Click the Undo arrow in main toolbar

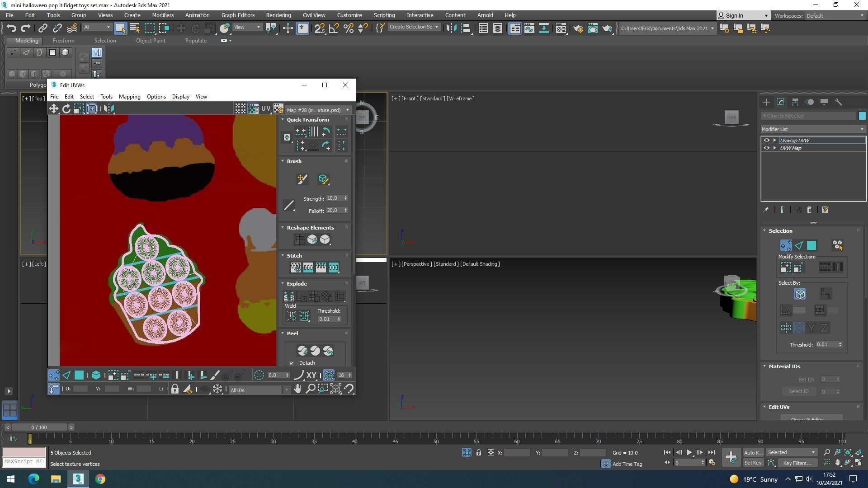[11, 28]
